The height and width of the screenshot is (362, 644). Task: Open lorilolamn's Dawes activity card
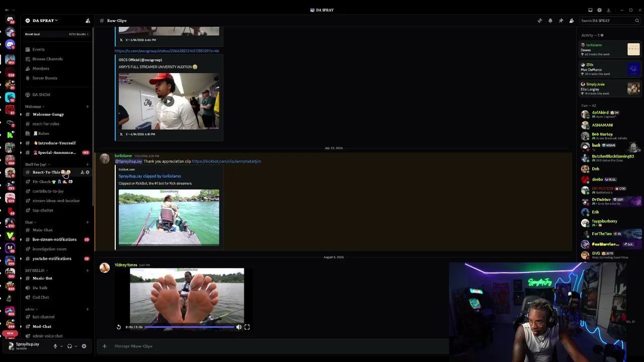(x=610, y=49)
